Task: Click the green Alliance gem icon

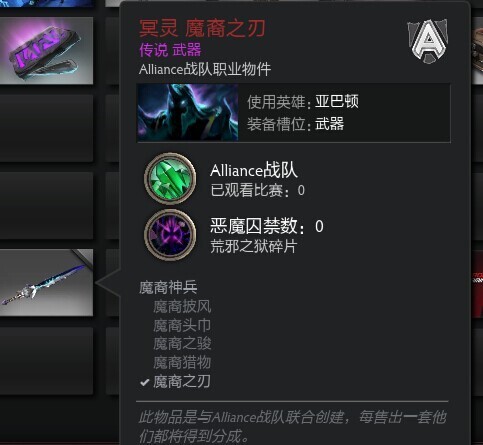Action: 170,178
